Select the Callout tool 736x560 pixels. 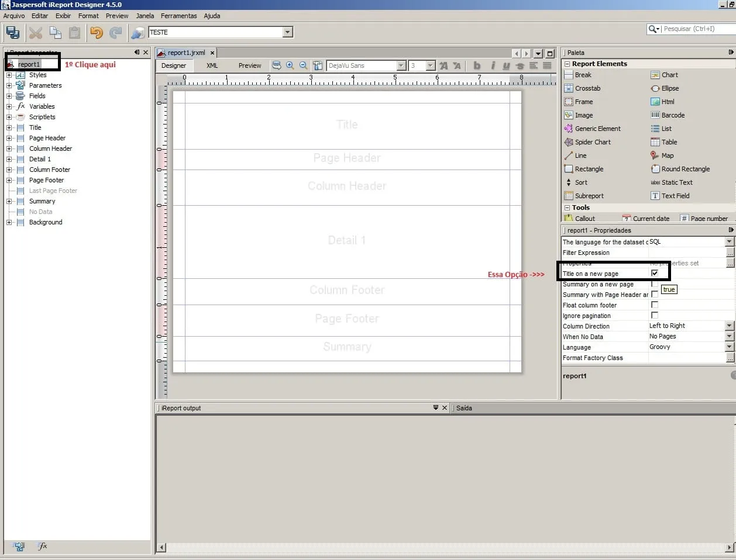580,219
